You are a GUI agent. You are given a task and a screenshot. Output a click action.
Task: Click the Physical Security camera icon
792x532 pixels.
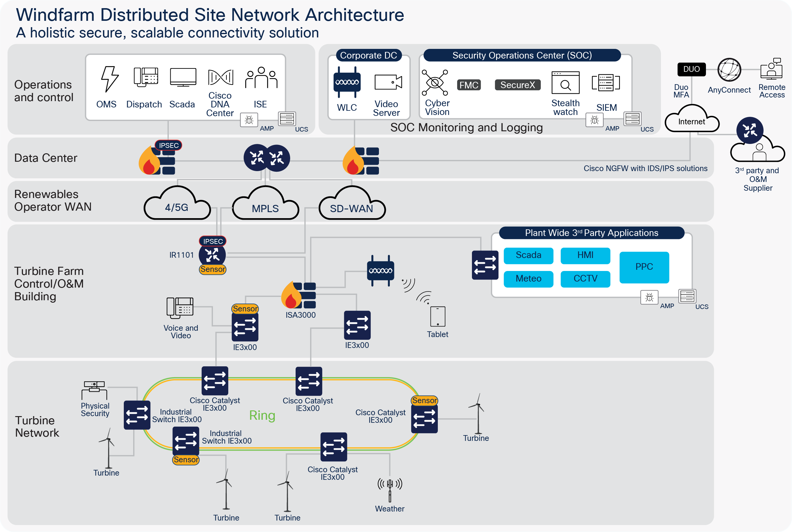pos(95,390)
